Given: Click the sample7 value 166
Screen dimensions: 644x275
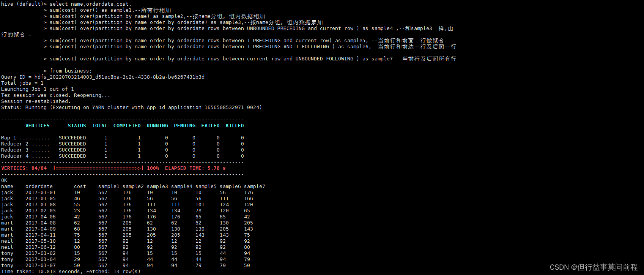Looking at the screenshot, I should (249, 199).
